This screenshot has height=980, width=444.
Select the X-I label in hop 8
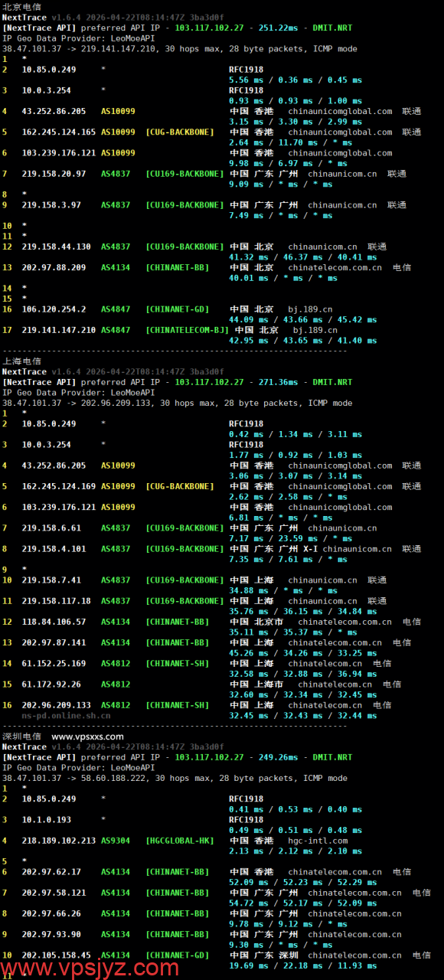coord(311,548)
